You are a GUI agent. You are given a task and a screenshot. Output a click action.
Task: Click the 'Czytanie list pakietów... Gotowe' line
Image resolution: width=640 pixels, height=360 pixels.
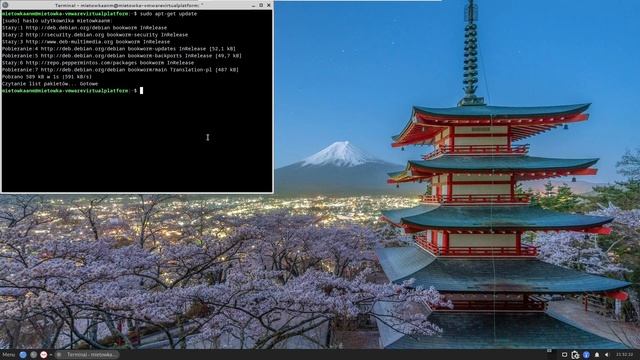tap(50, 84)
